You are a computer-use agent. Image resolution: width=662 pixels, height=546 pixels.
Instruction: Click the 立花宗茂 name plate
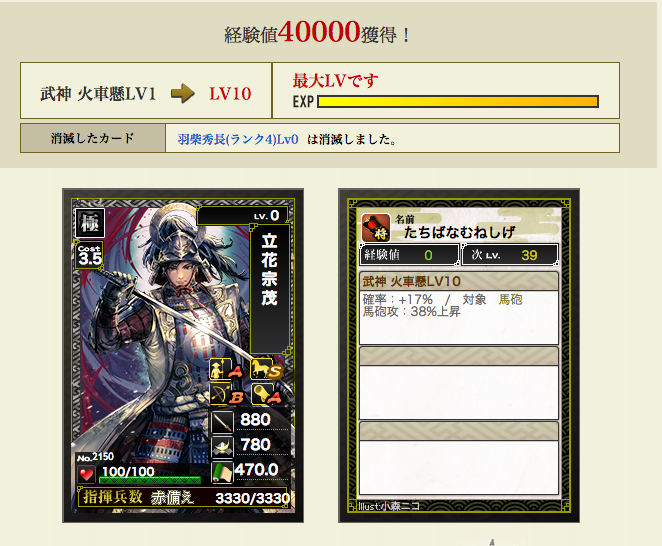[x=270, y=289]
